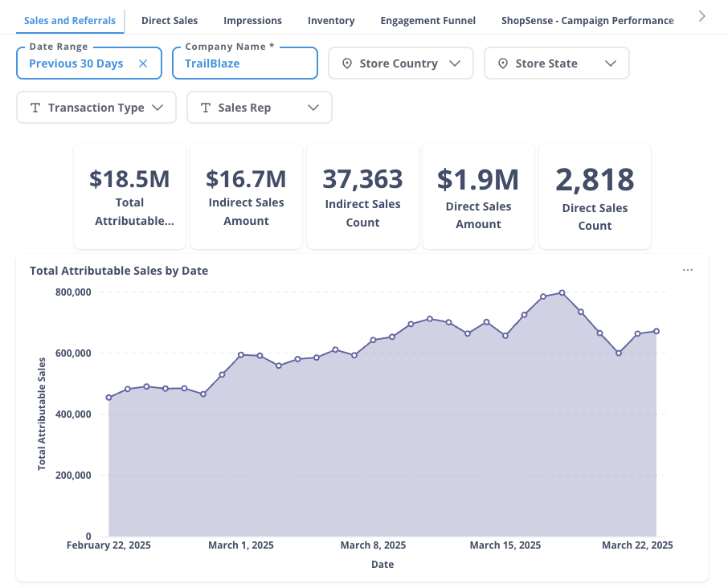Clear the Previous 30 Days date range
This screenshot has width=728, height=588.
pyautogui.click(x=143, y=63)
